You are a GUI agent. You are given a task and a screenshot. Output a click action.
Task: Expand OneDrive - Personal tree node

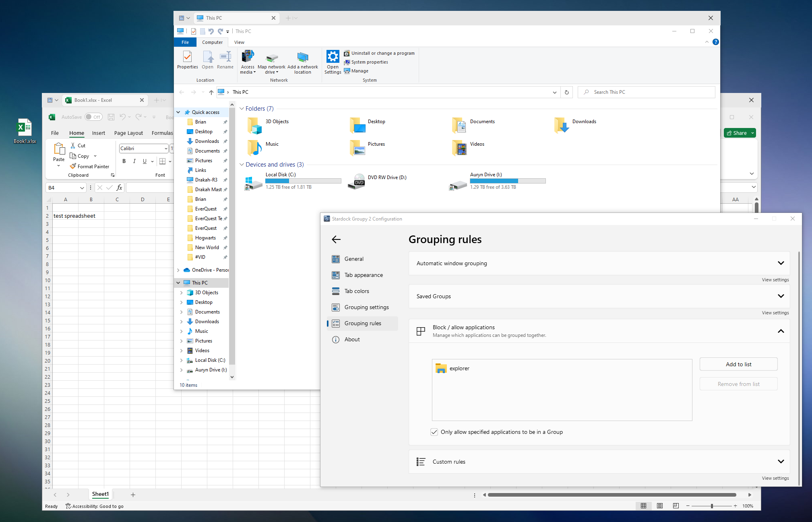point(178,270)
